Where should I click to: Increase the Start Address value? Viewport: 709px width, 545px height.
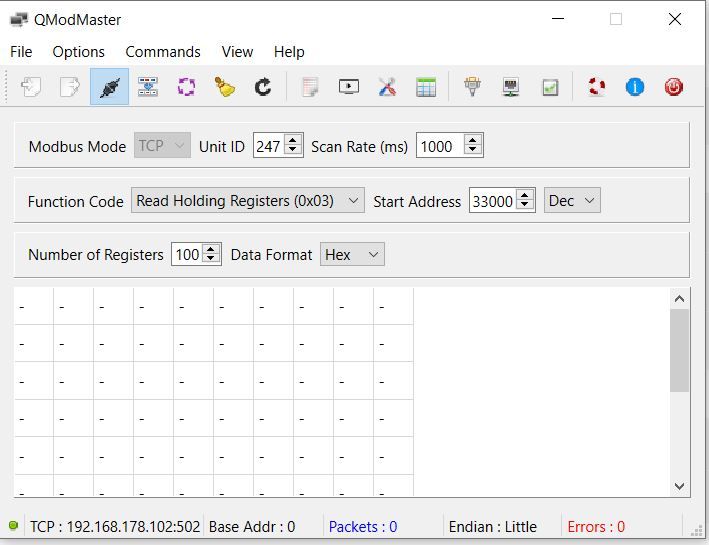(x=525, y=195)
